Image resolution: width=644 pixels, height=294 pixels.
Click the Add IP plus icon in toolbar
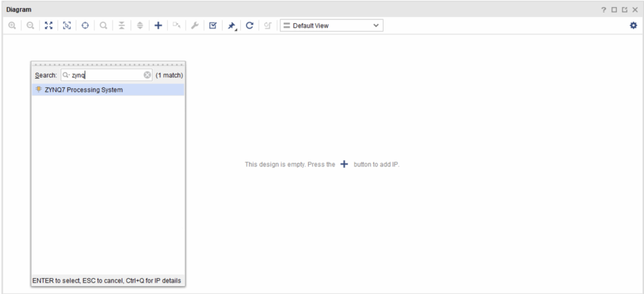158,26
